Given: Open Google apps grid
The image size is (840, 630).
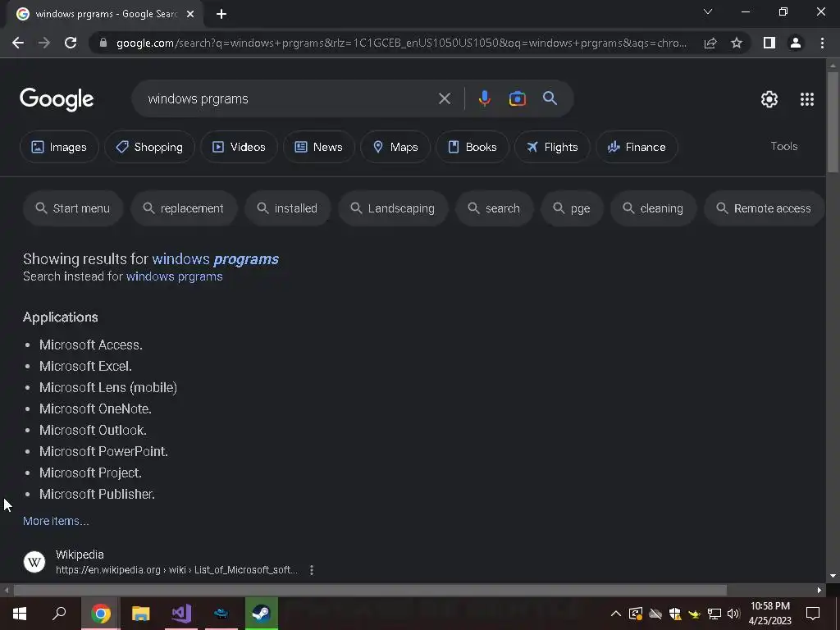Looking at the screenshot, I should (x=807, y=99).
